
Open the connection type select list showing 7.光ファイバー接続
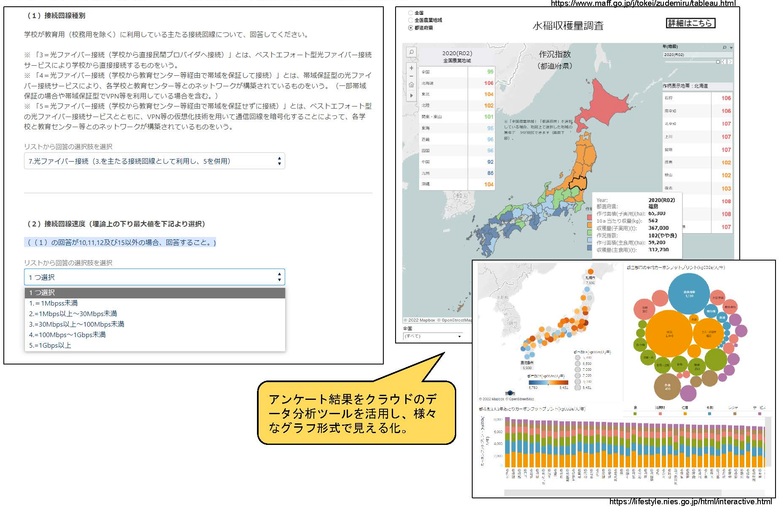154,161
